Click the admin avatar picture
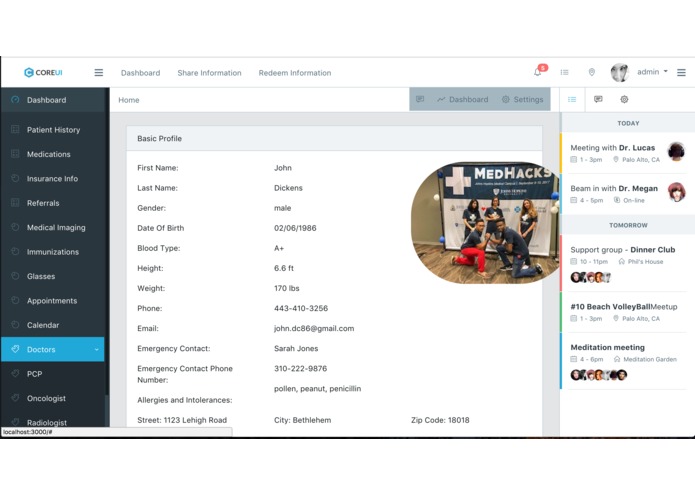Viewport: 695px width, 494px height. point(620,72)
